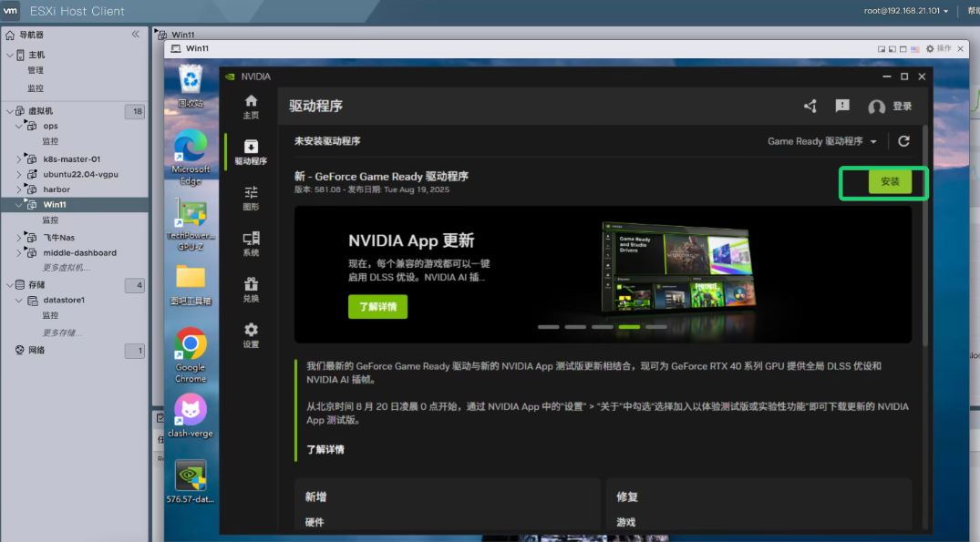Viewport: 980px width, 542px height.
Task: Open the root@192.168.21.101 user menu
Action: click(x=906, y=11)
